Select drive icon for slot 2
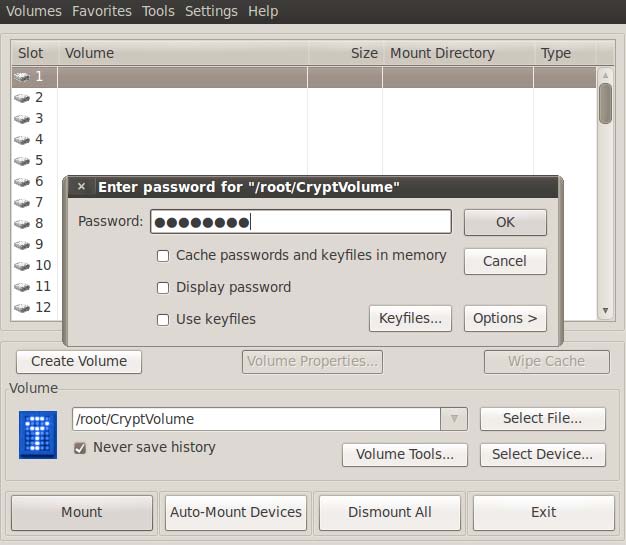Viewport: 626px width, 545px height. (22, 98)
